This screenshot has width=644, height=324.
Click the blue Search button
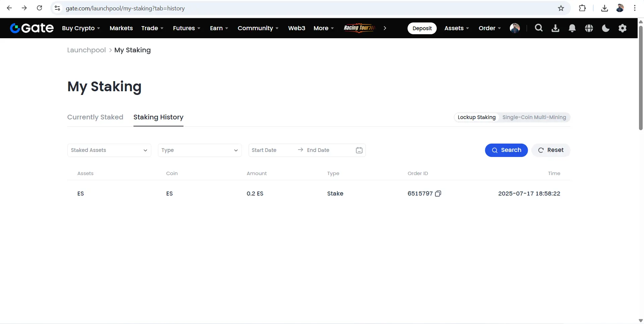pyautogui.click(x=506, y=150)
